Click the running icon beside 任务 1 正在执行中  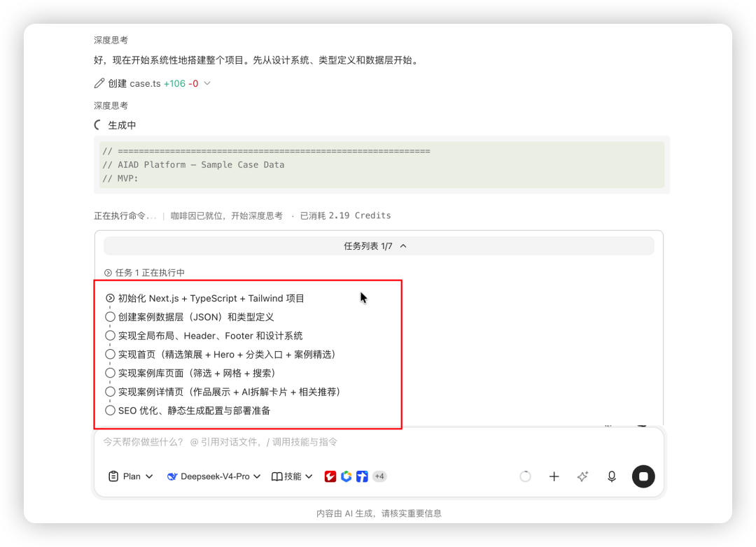pos(108,273)
